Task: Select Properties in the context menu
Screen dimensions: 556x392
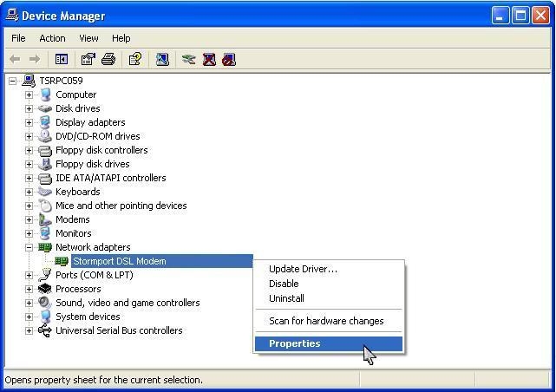Action: tap(329, 343)
